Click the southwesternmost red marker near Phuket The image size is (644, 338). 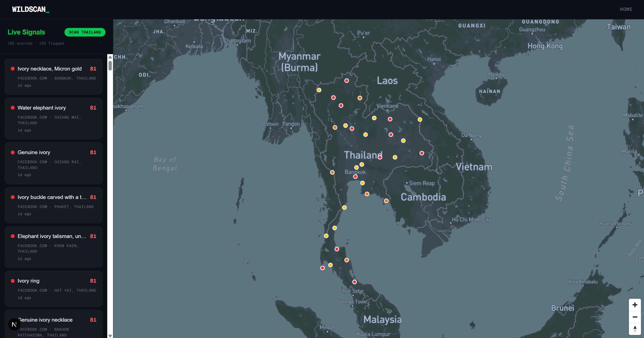point(323,268)
